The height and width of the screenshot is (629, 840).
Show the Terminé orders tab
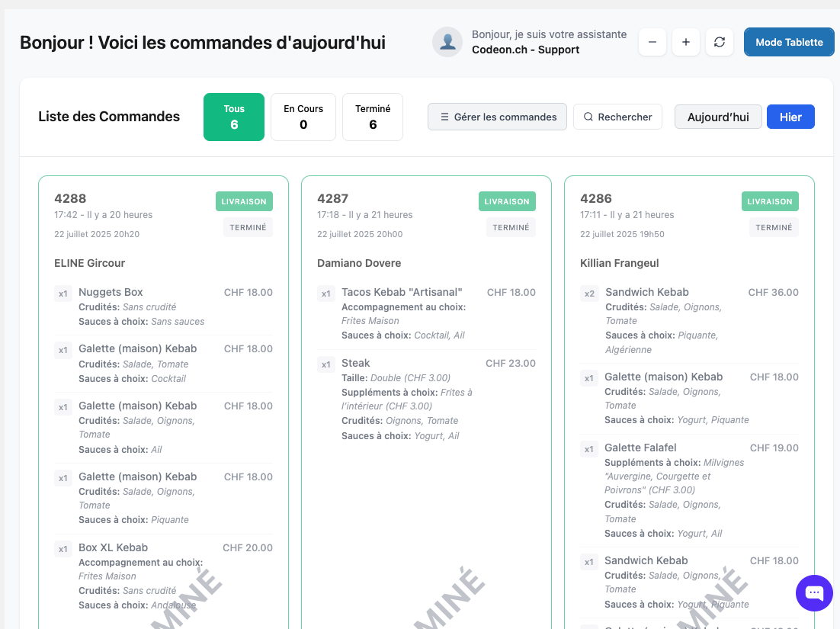tap(373, 117)
